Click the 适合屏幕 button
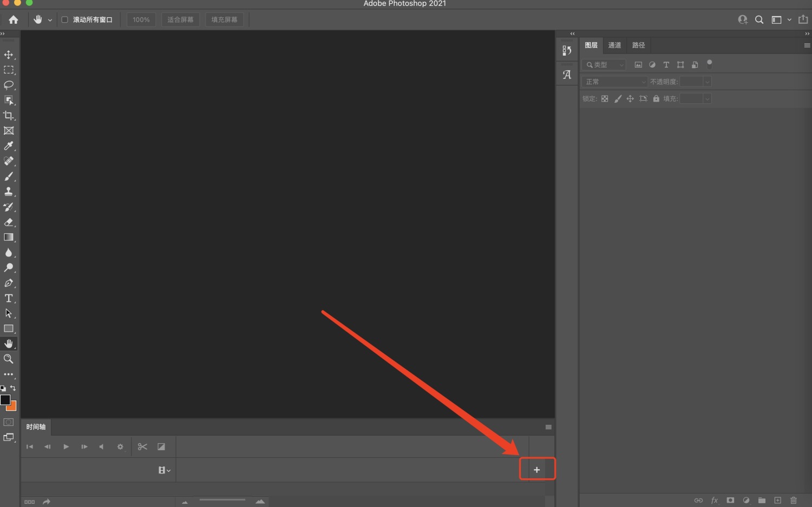The image size is (812, 507). coord(180,19)
